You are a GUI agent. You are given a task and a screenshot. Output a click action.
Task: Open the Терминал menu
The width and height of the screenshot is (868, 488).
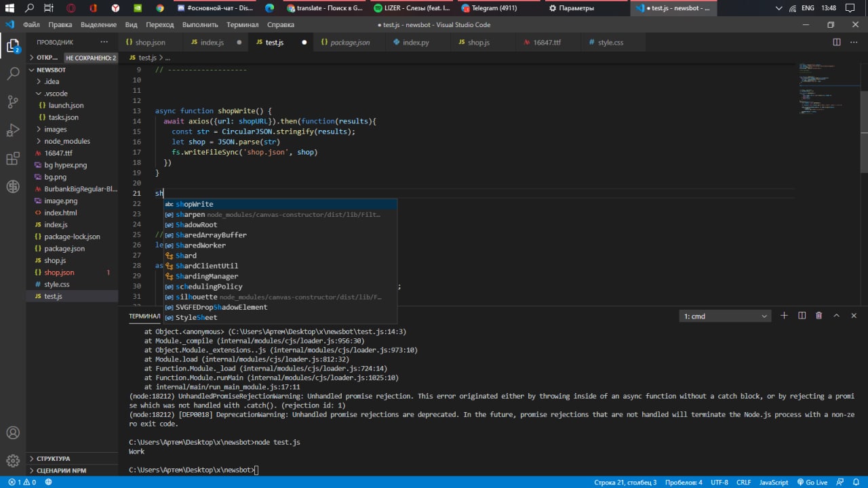pos(243,24)
